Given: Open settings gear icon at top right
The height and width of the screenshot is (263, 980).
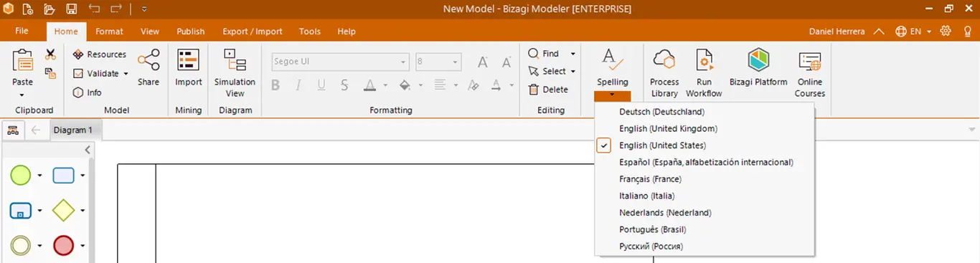Looking at the screenshot, I should tap(946, 32).
